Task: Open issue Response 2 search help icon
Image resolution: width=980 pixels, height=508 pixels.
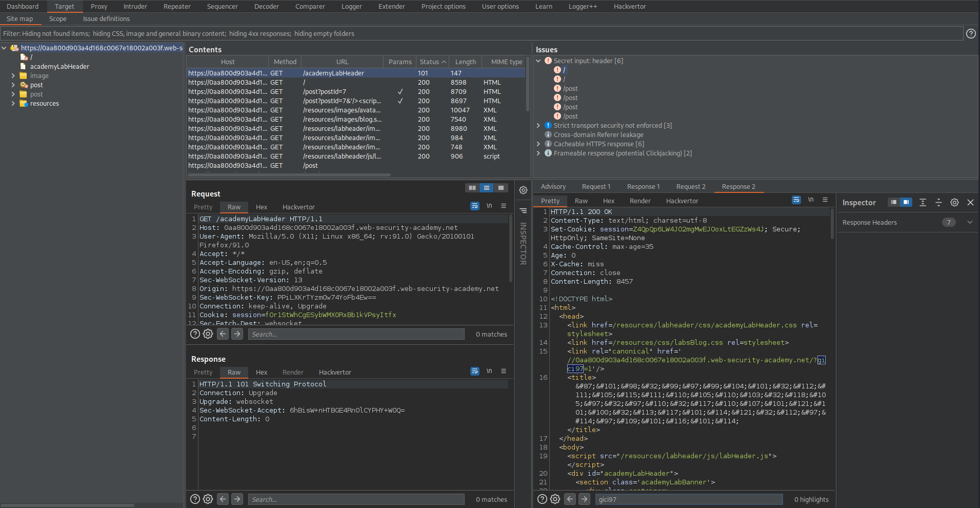Action: (542, 499)
